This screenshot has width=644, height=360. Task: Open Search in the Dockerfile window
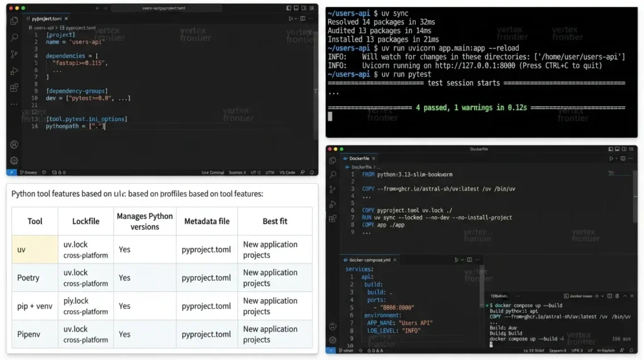point(333,175)
